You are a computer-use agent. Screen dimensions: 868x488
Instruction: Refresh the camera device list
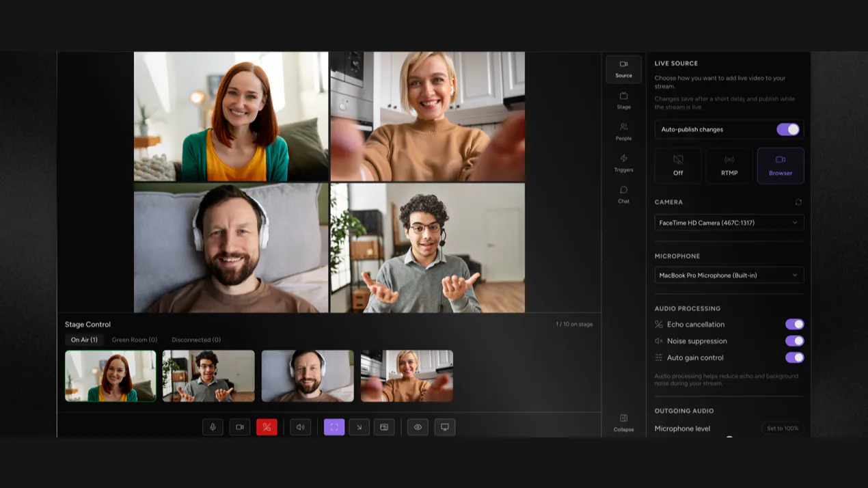(798, 202)
